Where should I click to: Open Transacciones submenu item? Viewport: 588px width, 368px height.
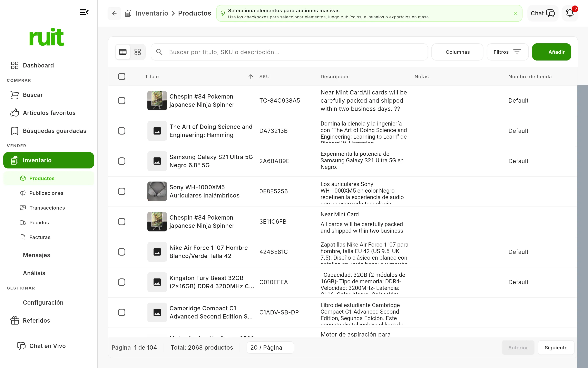[49, 208]
